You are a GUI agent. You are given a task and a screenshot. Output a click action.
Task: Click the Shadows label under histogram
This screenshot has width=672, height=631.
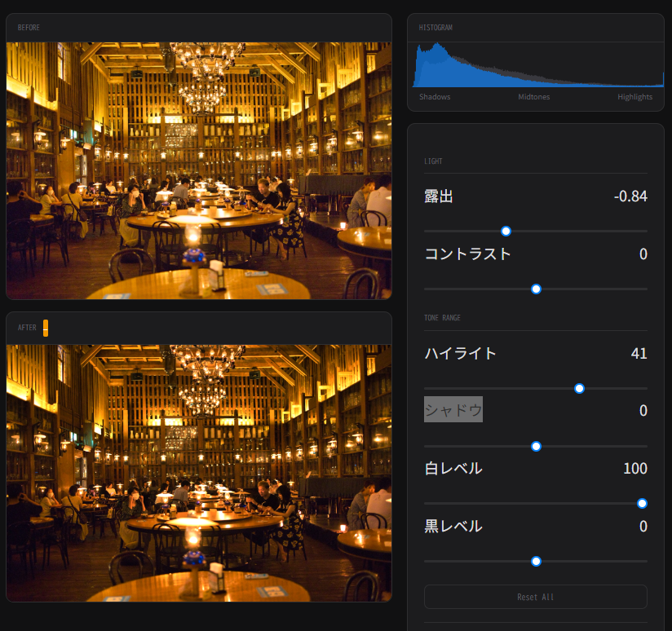click(x=435, y=97)
